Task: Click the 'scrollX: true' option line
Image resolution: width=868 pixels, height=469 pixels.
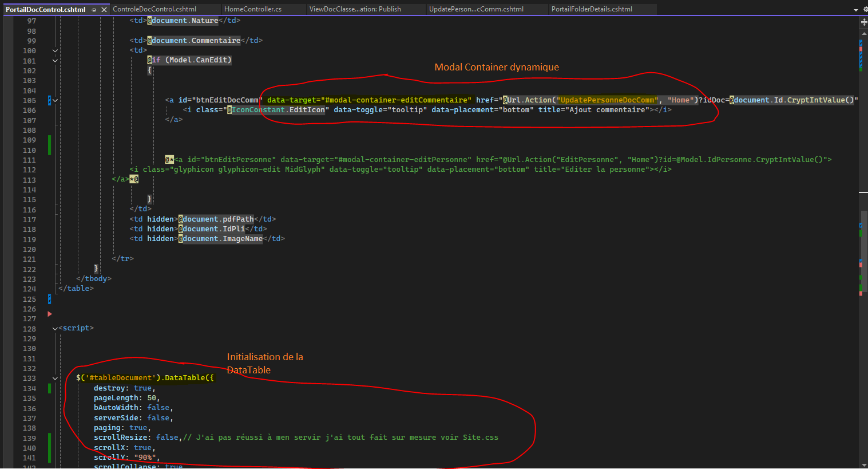Action: (x=125, y=448)
